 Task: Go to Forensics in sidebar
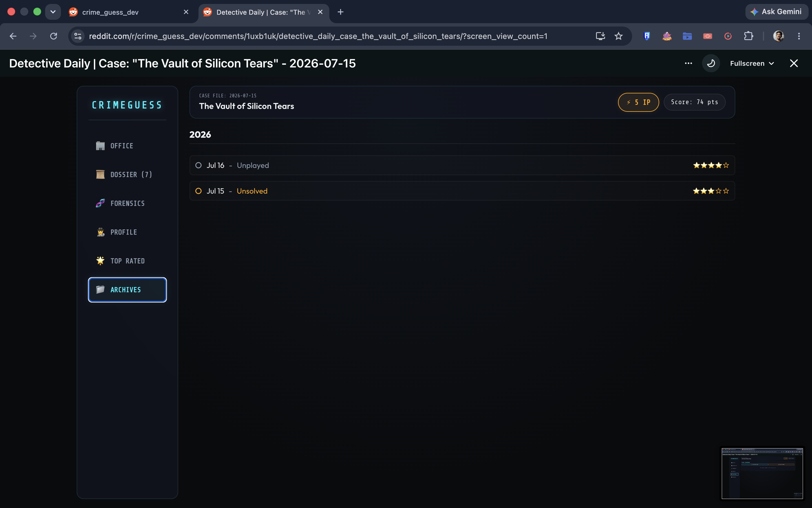pos(127,203)
